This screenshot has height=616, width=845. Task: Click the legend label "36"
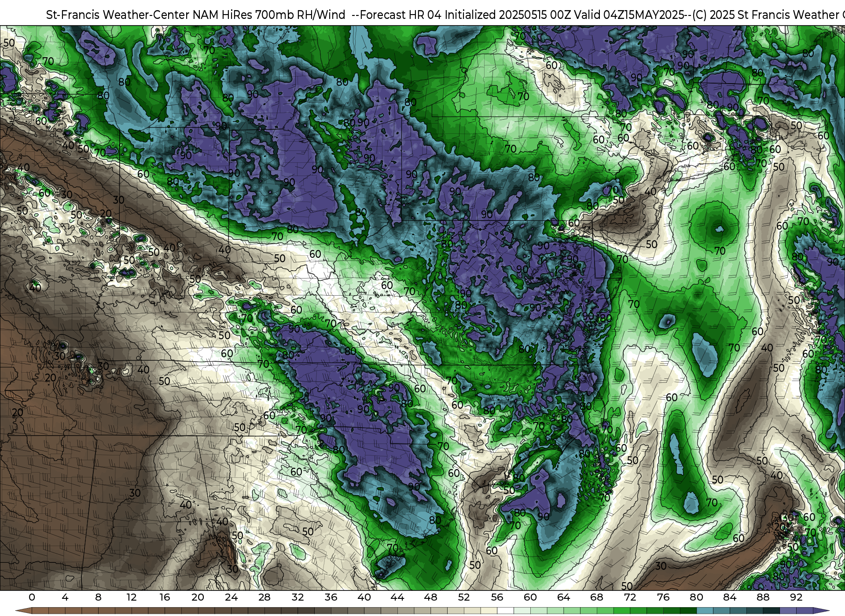tap(331, 597)
